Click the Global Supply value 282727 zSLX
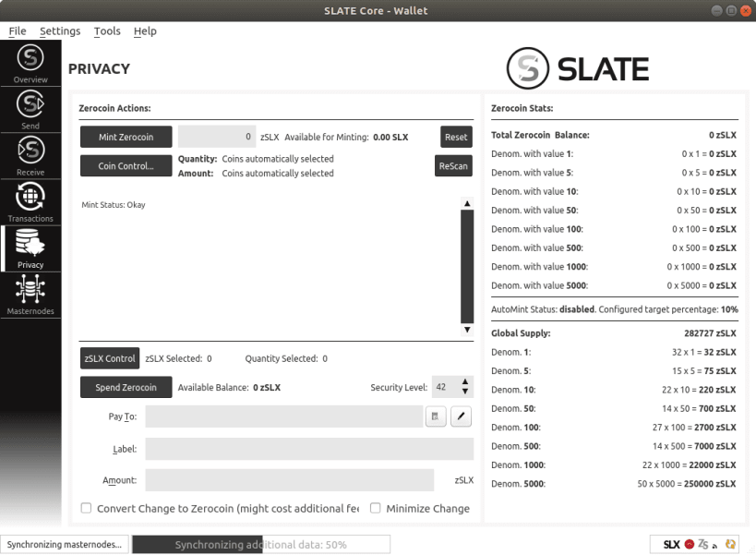The image size is (756, 555). [x=710, y=333]
